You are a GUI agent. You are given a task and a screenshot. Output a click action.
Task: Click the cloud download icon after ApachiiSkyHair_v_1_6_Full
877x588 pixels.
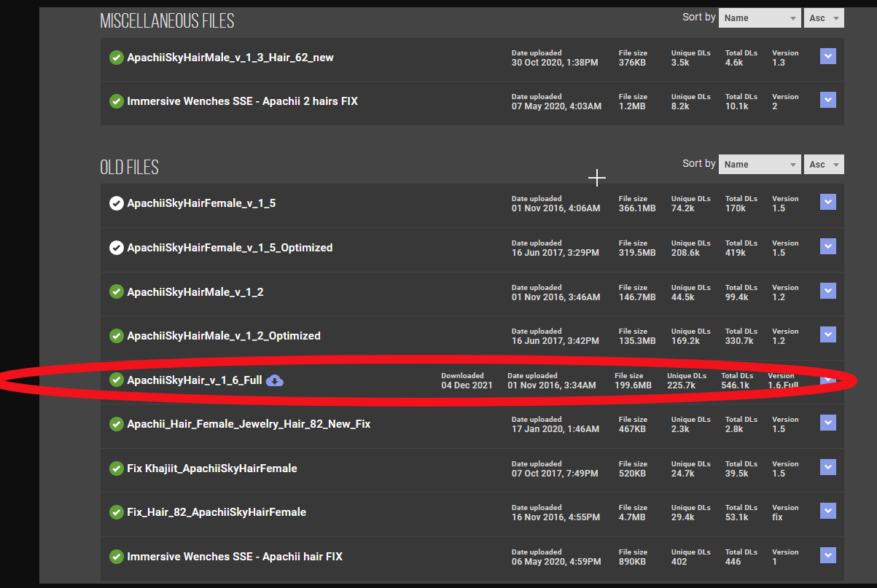(x=275, y=380)
